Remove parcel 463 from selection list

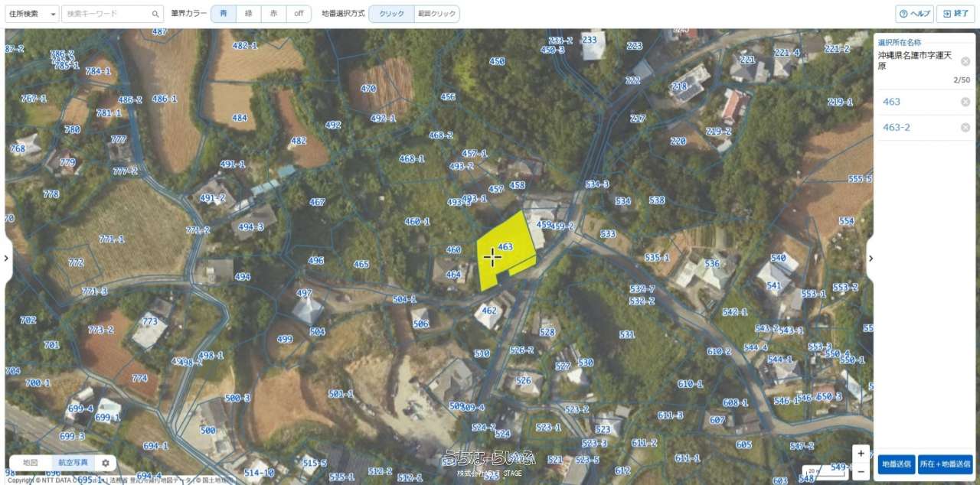[965, 102]
